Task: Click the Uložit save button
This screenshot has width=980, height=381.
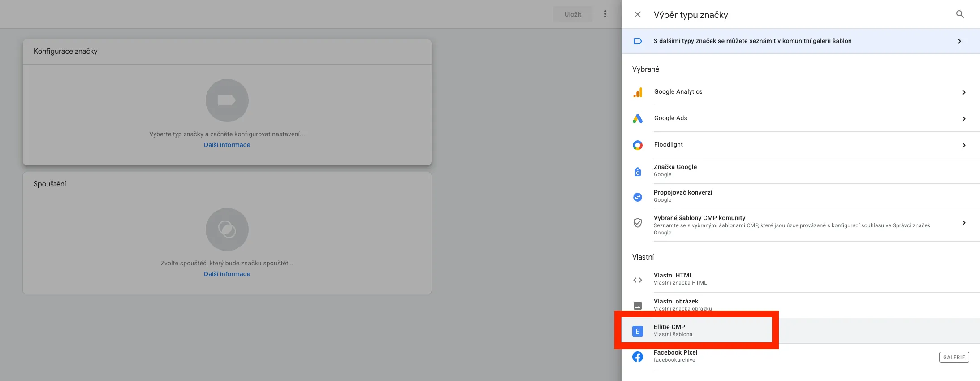Action: click(573, 14)
